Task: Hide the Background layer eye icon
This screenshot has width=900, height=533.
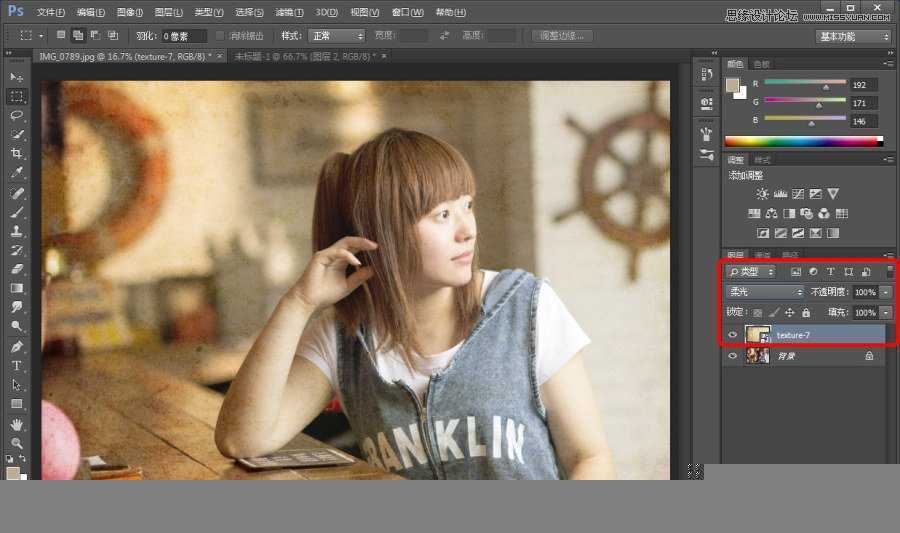Action: pos(732,356)
